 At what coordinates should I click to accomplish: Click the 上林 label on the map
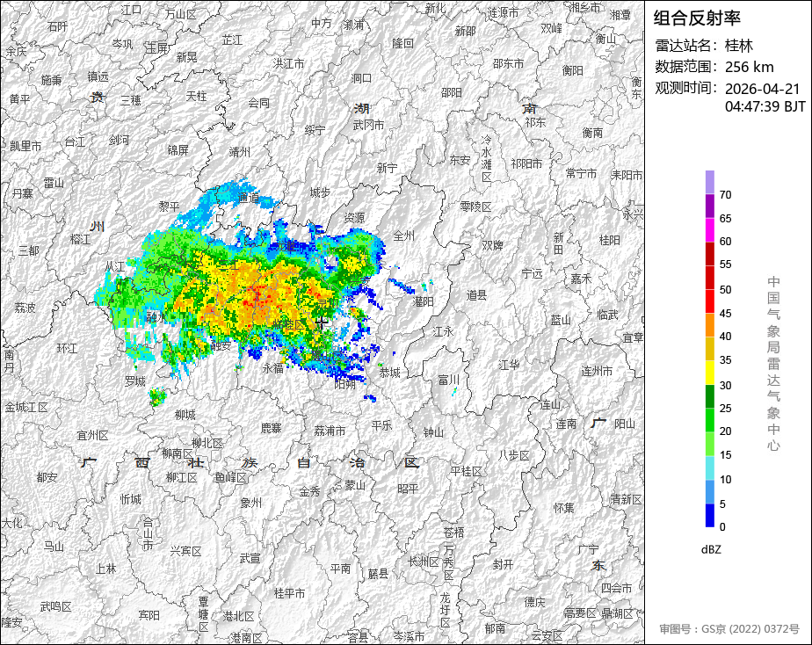[x=105, y=569]
